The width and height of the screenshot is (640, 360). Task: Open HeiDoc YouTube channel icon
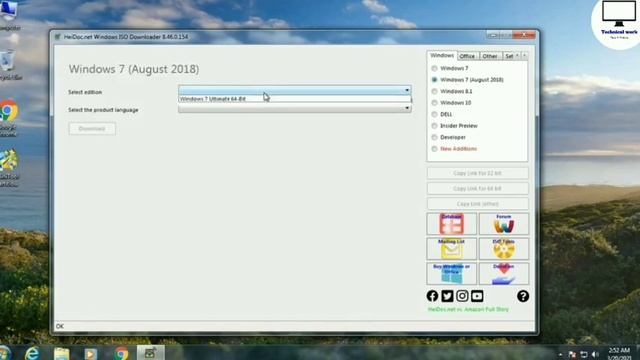(x=477, y=296)
